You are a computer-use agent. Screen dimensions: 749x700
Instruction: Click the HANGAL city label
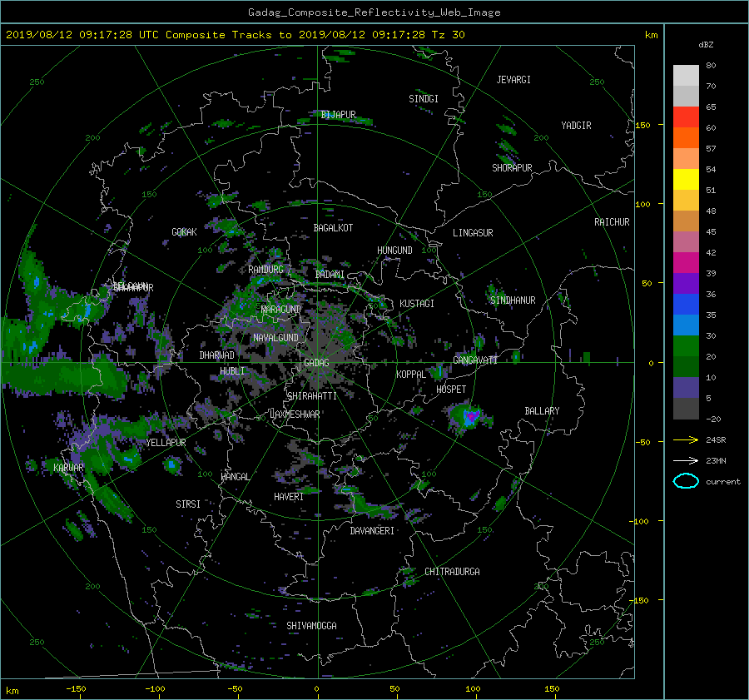click(x=235, y=477)
